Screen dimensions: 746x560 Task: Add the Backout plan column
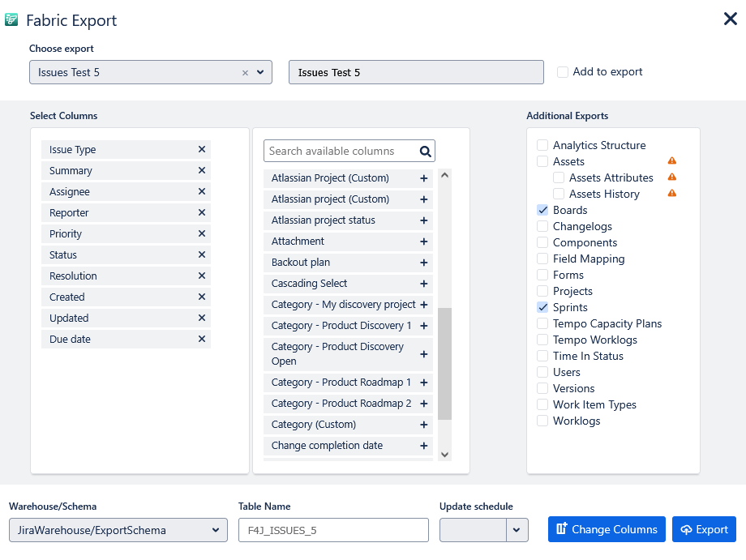423,263
